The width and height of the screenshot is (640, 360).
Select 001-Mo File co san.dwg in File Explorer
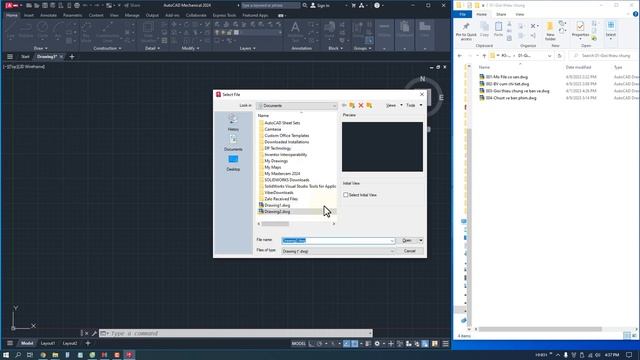(503, 77)
